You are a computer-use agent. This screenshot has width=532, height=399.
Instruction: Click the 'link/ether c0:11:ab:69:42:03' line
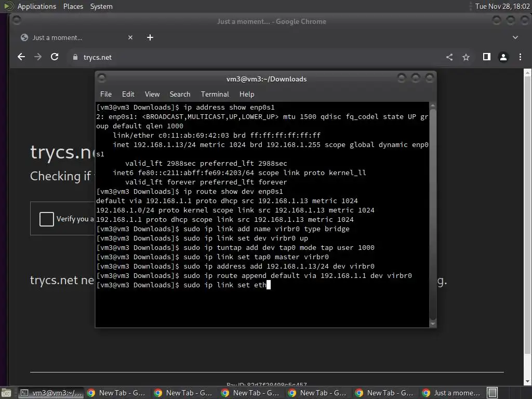tap(217, 136)
